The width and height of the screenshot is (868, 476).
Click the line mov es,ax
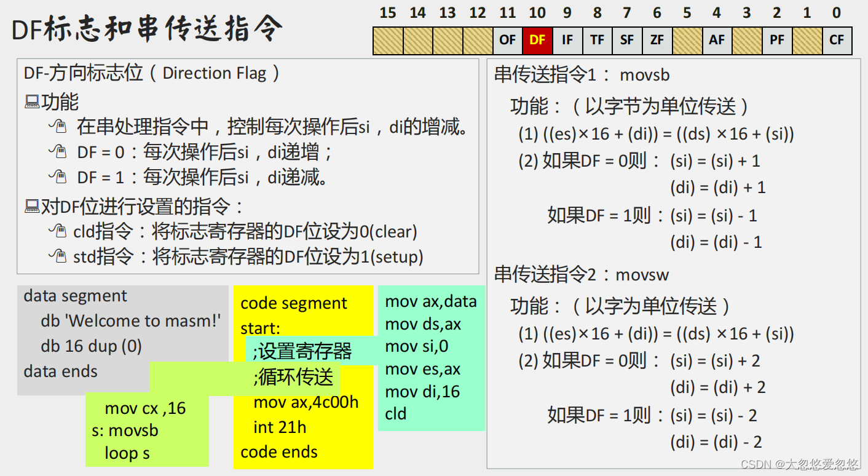point(422,369)
